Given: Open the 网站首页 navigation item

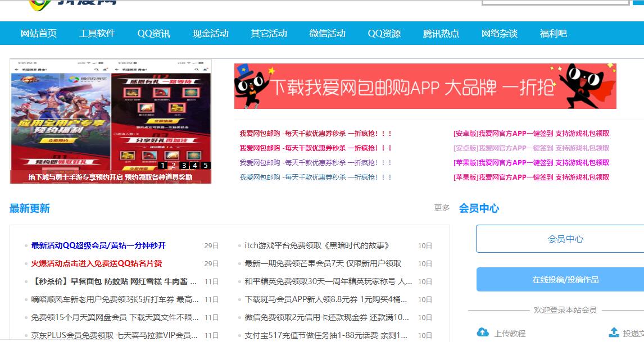Looking at the screenshot, I should pos(39,33).
